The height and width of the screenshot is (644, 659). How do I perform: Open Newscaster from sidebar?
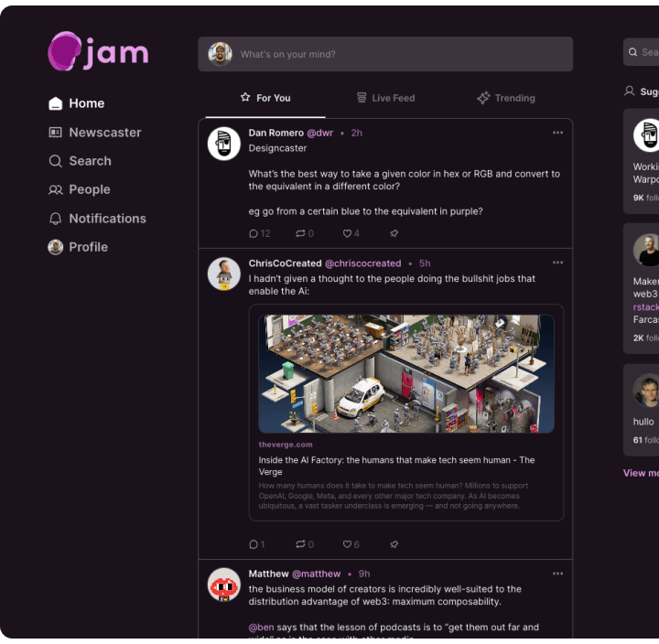95,133
